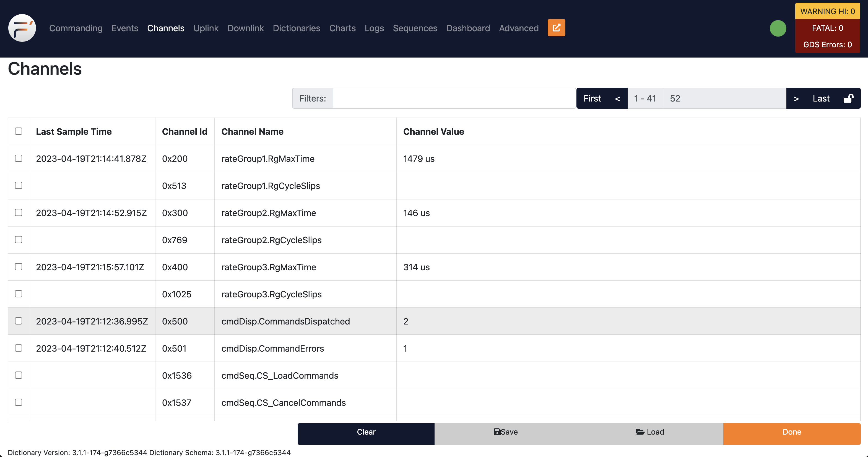Go to previous page using < arrow

click(x=618, y=98)
